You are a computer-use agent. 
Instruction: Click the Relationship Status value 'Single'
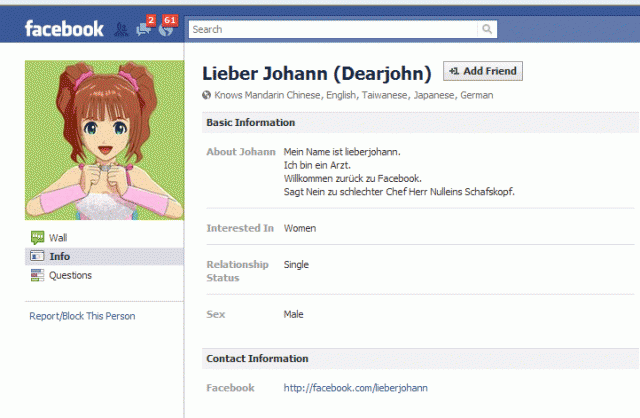[296, 265]
